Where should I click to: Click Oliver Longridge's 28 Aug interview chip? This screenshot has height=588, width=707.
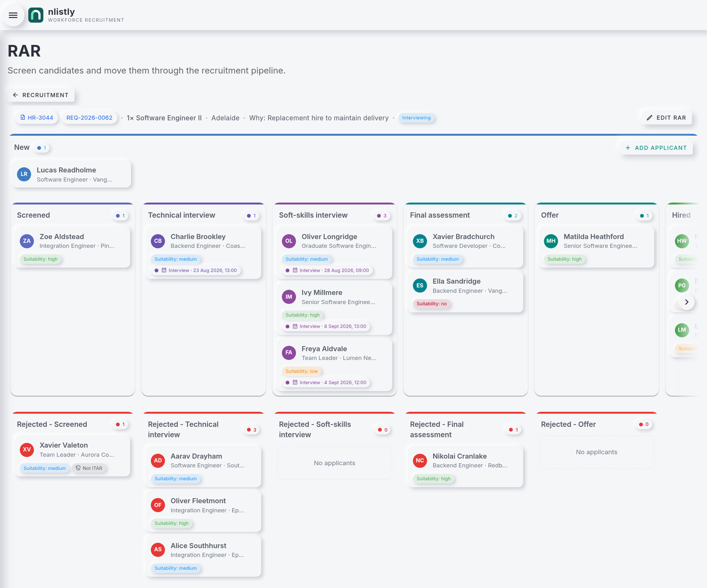tap(327, 271)
